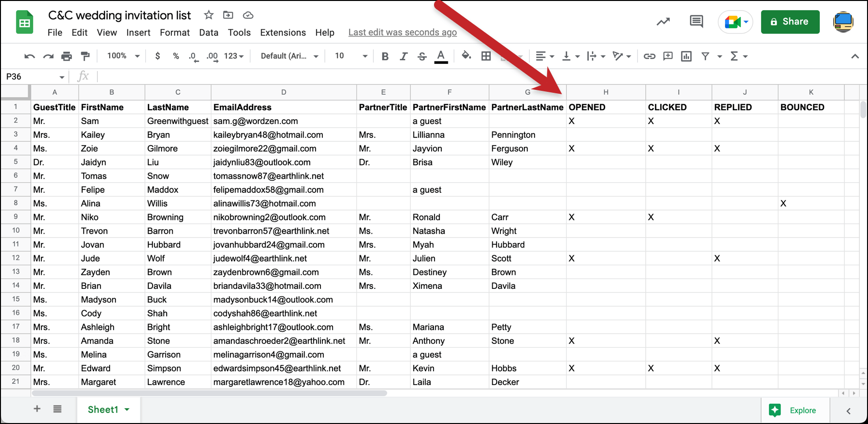868x424 pixels.
Task: Click the BOUNCED header cell
Action: pos(811,107)
